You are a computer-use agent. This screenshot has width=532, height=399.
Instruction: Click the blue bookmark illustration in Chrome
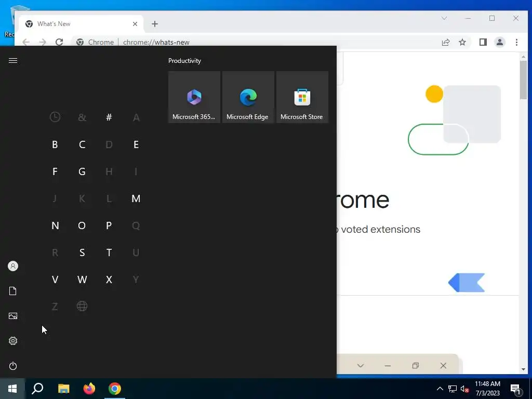pyautogui.click(x=467, y=283)
